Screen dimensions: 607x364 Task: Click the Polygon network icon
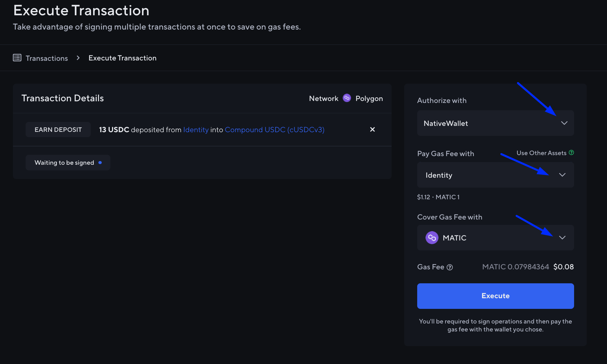(x=347, y=98)
